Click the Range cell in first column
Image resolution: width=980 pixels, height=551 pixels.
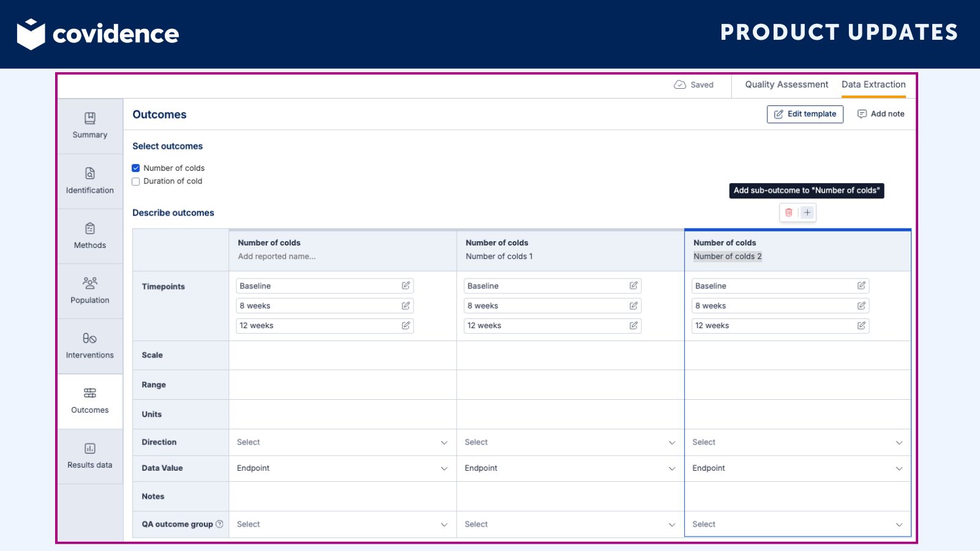point(342,384)
